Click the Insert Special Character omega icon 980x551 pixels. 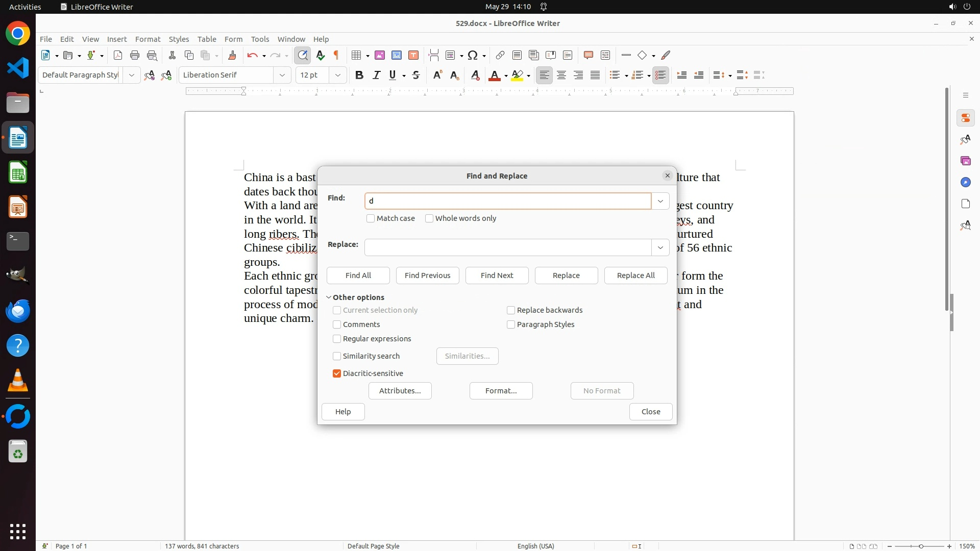point(473,55)
